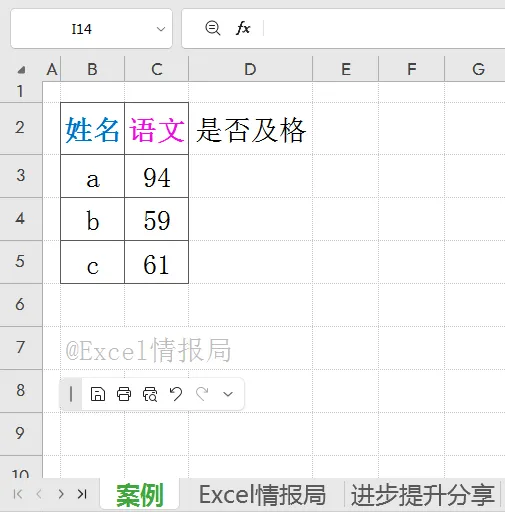Select column D header
505x512 pixels.
tap(250, 69)
